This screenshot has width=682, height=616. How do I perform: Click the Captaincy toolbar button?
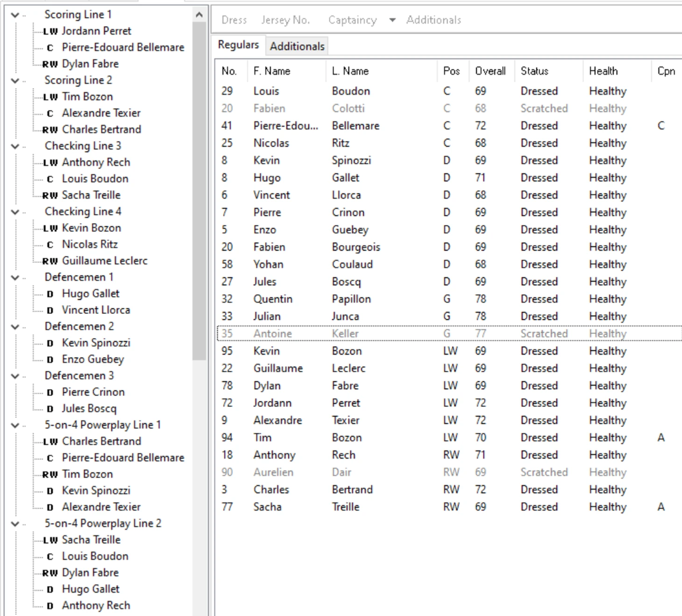point(352,20)
